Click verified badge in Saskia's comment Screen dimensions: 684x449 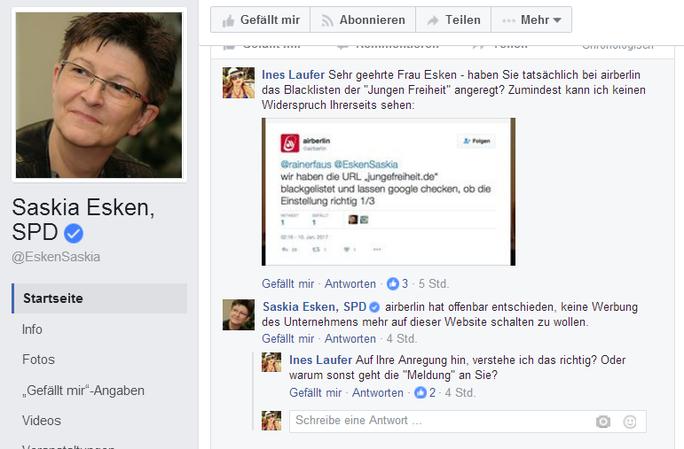374,307
